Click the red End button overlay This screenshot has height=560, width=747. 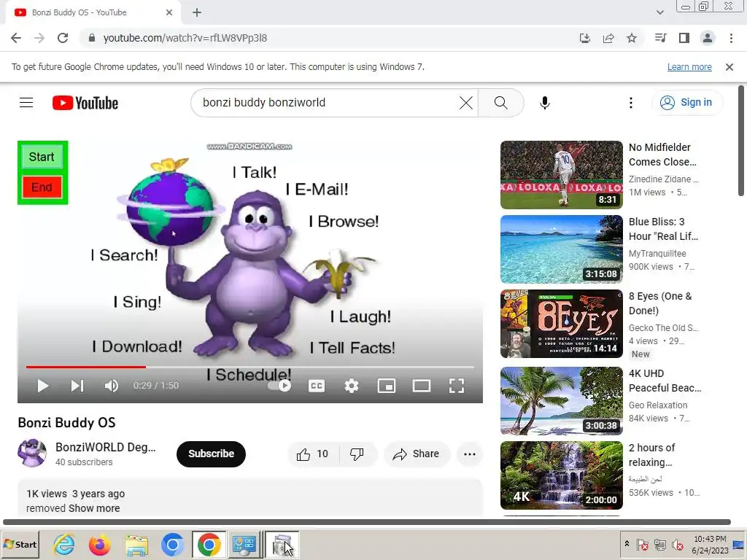point(42,187)
